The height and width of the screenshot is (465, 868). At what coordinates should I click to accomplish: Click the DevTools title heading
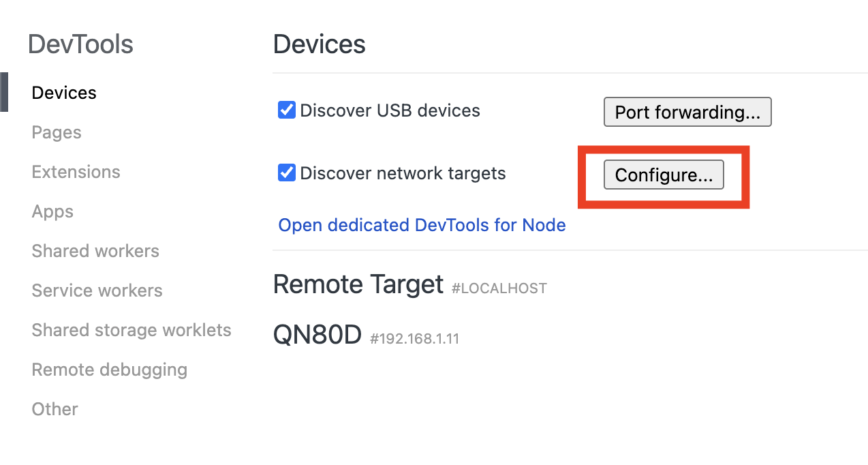[x=80, y=44]
